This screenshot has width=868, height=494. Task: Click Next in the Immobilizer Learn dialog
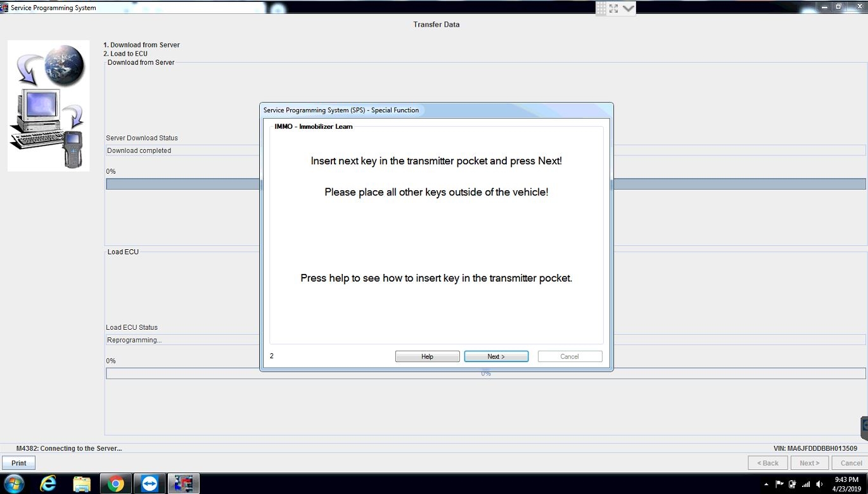coord(496,356)
